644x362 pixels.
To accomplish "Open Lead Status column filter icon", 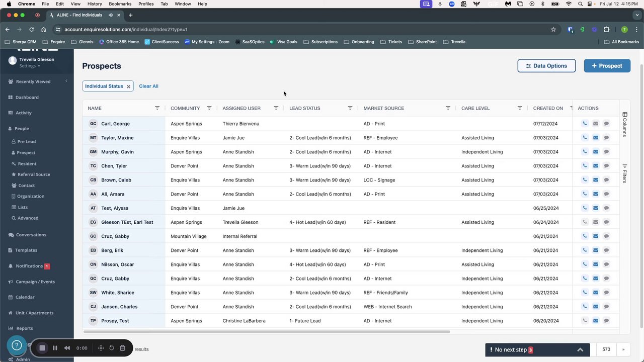I will (x=350, y=108).
